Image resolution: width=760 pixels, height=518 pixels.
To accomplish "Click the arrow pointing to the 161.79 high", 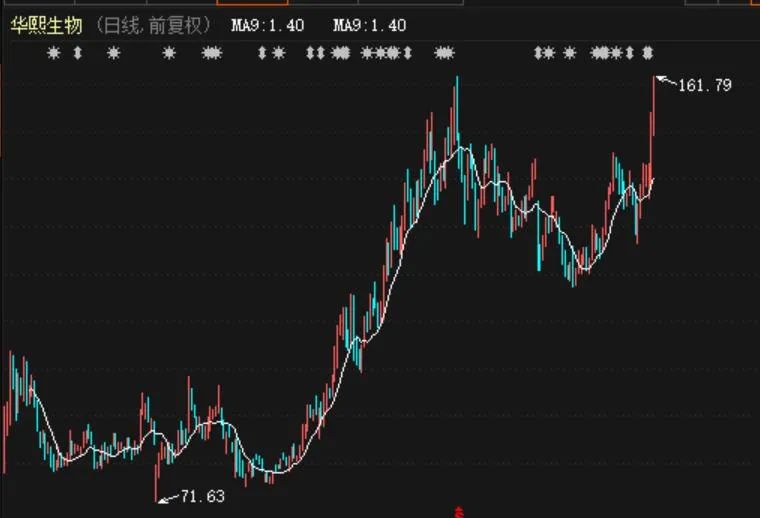I will click(x=665, y=81).
